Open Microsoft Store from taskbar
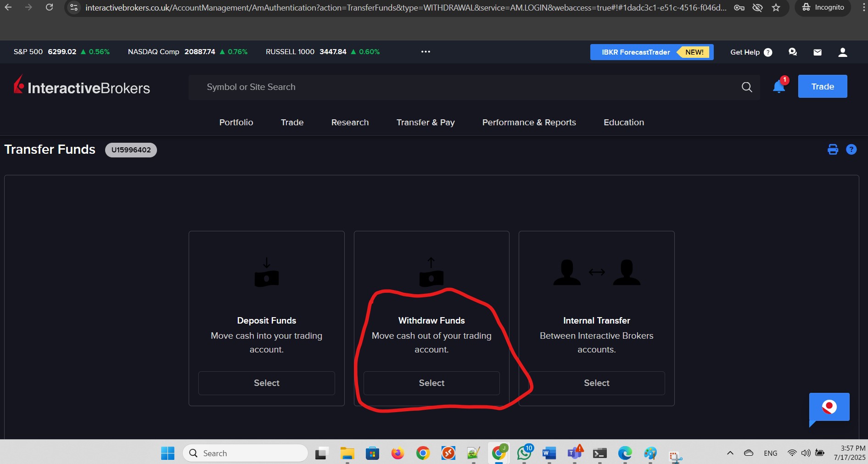 pyautogui.click(x=372, y=453)
